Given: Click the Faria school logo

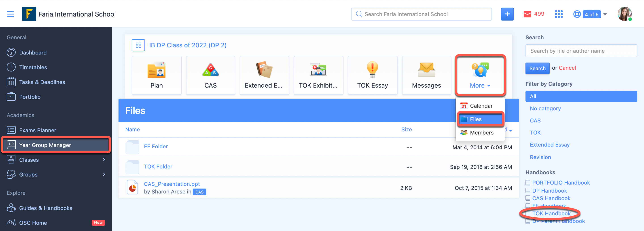Looking at the screenshot, I should click(x=29, y=14).
